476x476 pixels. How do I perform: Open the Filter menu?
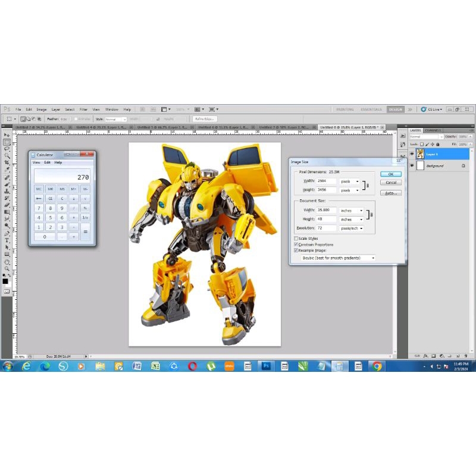pos(83,109)
